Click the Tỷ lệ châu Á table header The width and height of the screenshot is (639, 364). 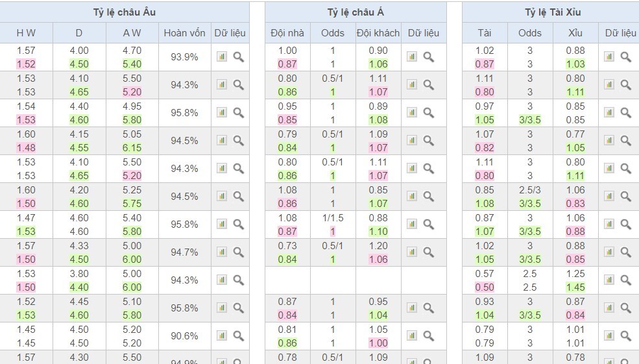click(356, 12)
